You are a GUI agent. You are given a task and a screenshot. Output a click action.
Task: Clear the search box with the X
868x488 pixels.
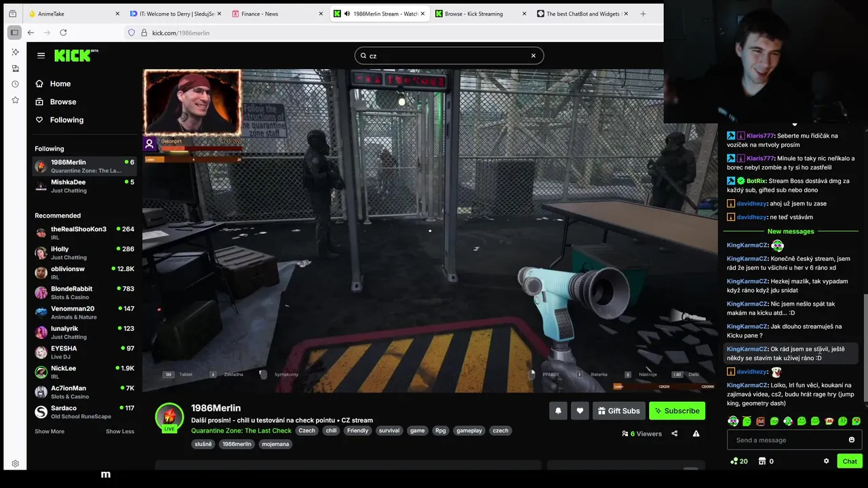click(x=533, y=56)
